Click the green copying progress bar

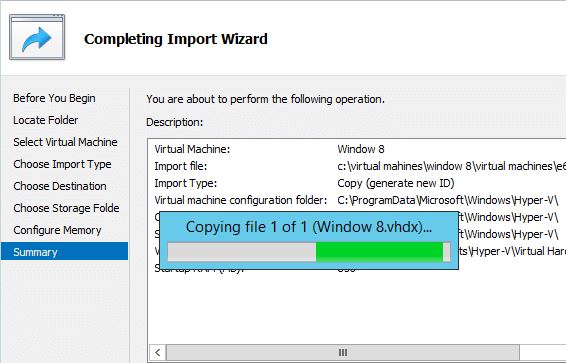click(x=309, y=251)
